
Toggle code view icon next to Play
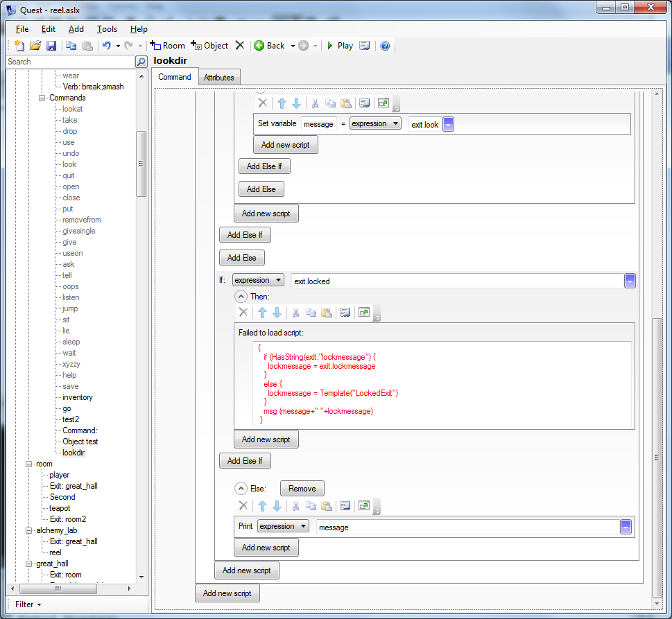click(x=364, y=46)
